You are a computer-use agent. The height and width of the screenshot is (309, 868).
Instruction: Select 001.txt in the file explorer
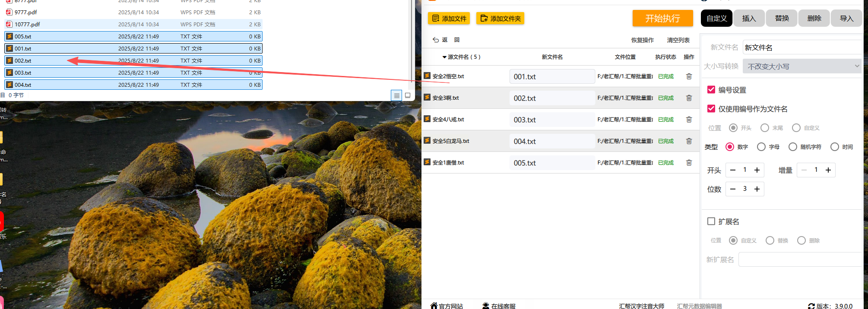(x=133, y=48)
